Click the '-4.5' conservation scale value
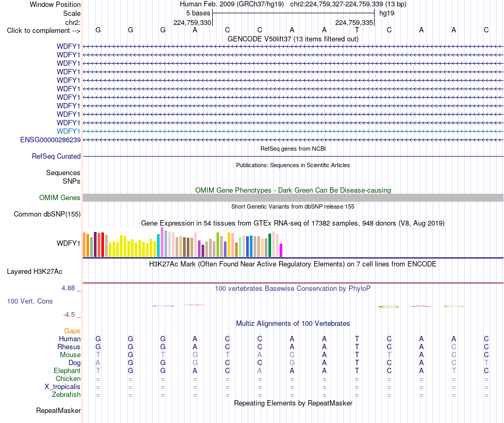 pyautogui.click(x=69, y=315)
